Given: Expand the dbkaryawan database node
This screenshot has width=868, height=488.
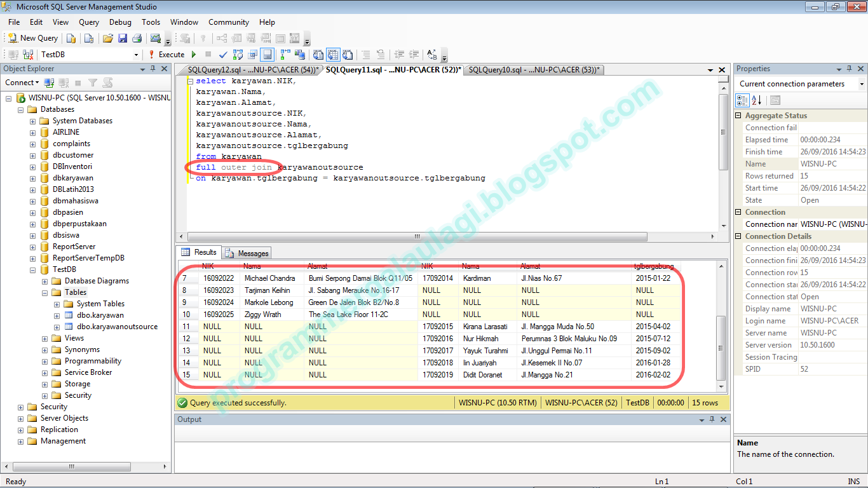Looking at the screenshot, I should [32, 178].
